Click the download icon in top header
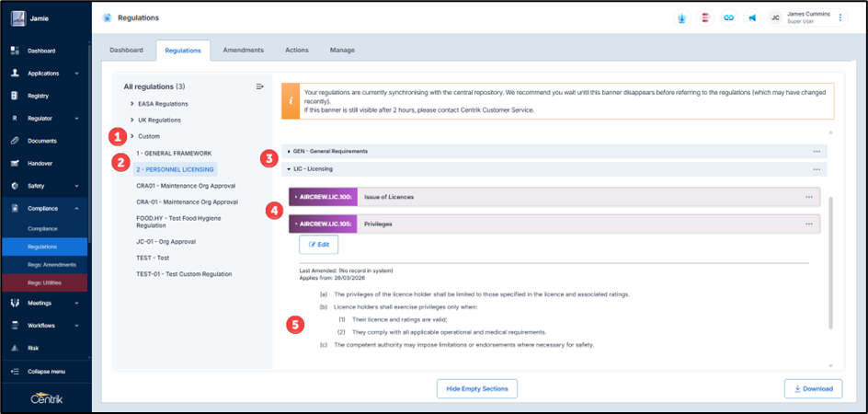This screenshot has width=868, height=414. (x=682, y=17)
